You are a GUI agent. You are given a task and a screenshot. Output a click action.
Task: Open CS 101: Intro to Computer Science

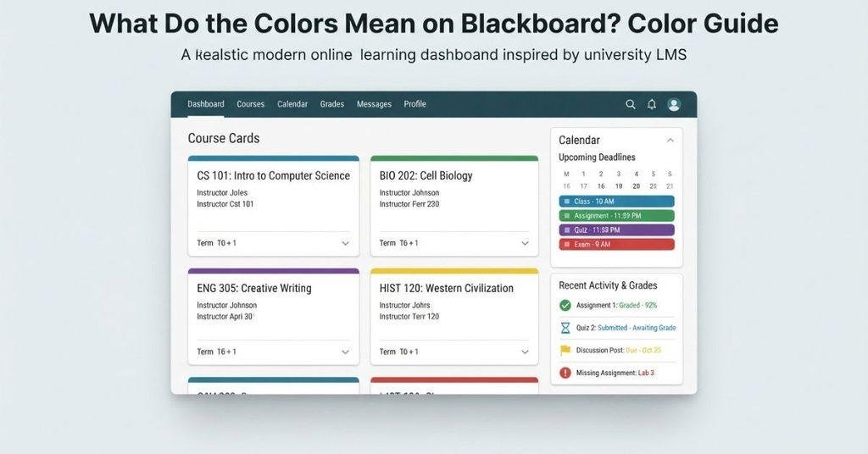(x=274, y=176)
